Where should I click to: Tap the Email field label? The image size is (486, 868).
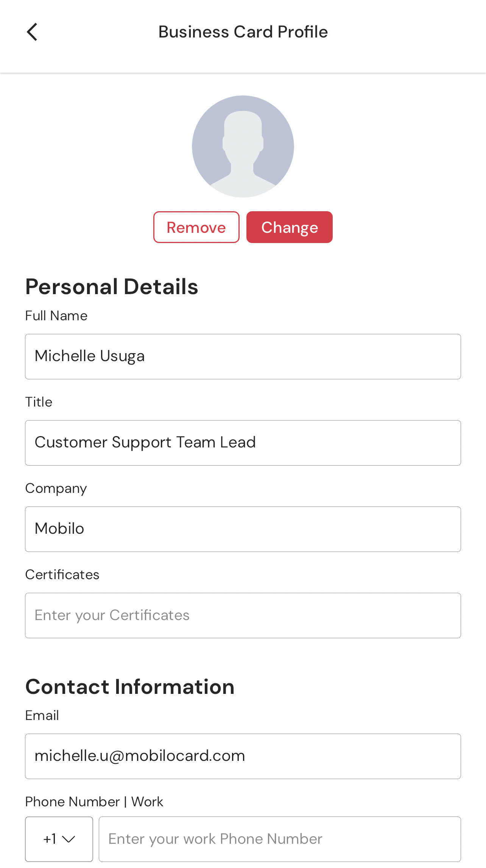pos(42,715)
